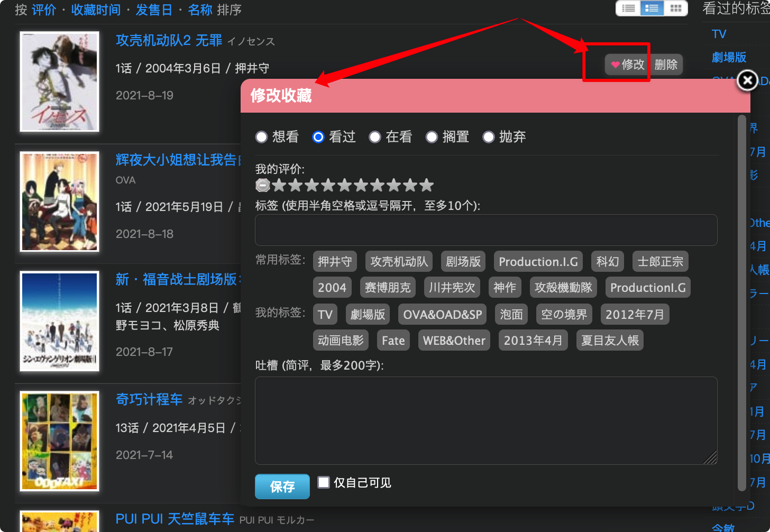The width and height of the screenshot is (770, 532).
Task: Open the 新·福音战士剧场版 title link
Action: pyautogui.click(x=178, y=279)
